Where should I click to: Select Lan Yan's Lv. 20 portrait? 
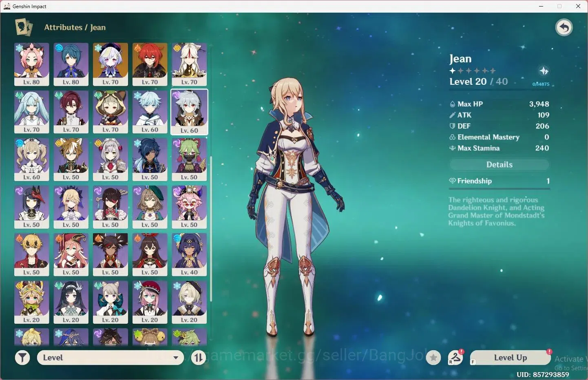[x=71, y=302]
